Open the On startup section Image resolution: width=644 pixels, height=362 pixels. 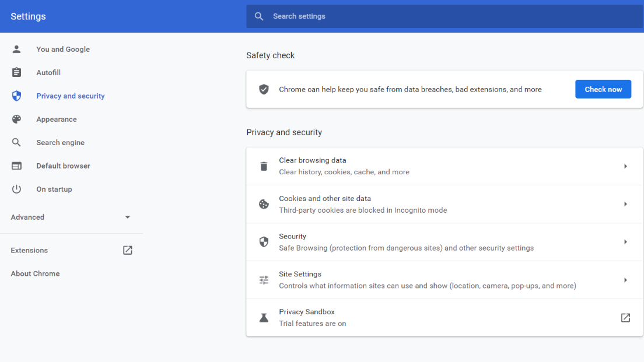tap(54, 189)
